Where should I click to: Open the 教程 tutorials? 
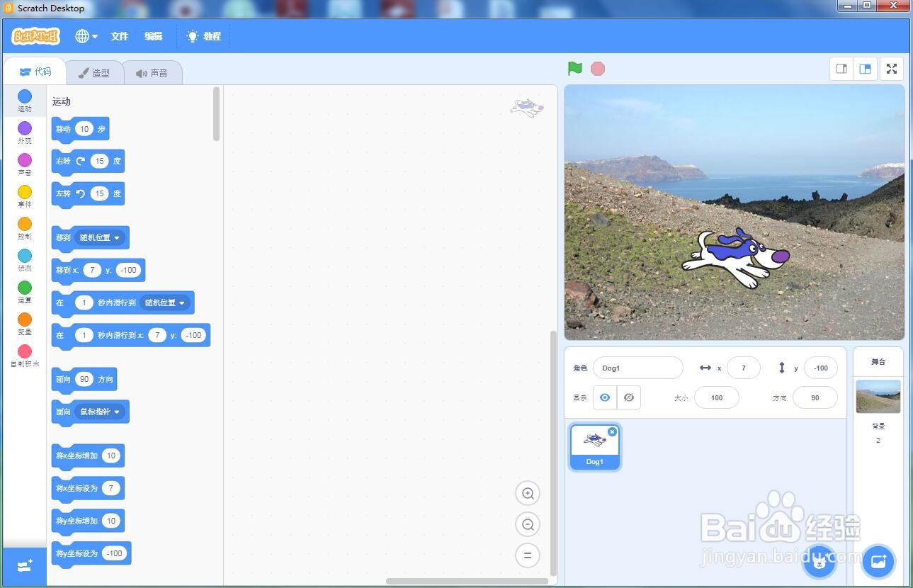pyautogui.click(x=204, y=36)
